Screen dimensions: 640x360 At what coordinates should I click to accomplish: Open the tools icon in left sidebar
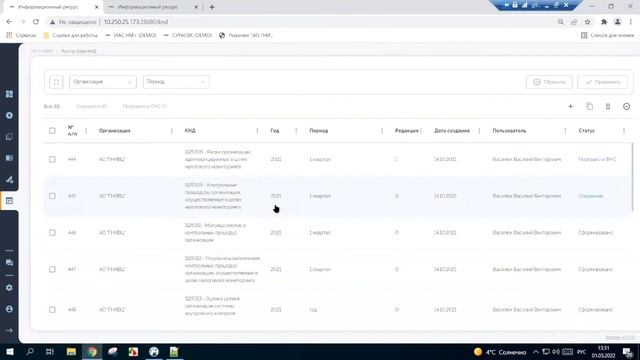(9, 180)
